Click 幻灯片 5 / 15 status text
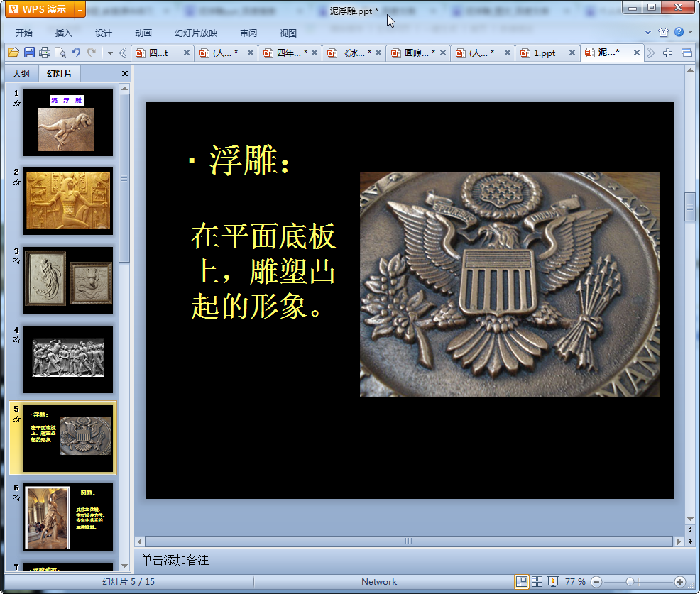The image size is (700, 594). pos(128,581)
